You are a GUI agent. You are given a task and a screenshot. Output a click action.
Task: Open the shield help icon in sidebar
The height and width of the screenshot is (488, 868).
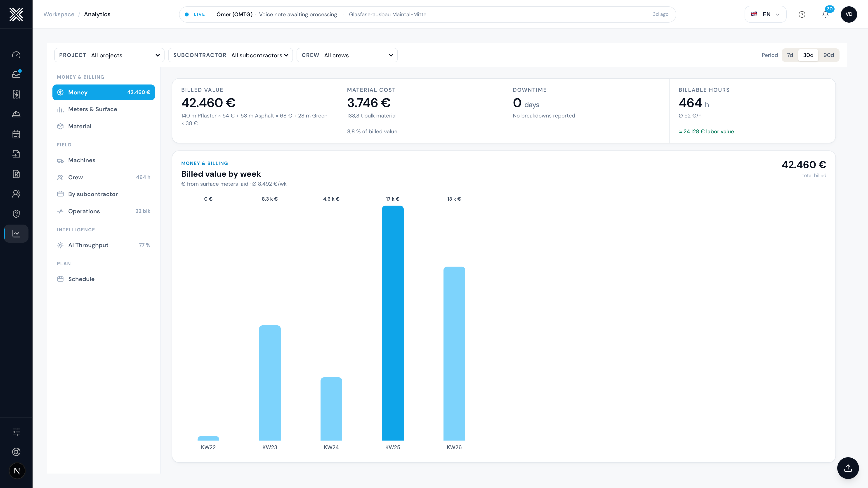click(x=16, y=213)
